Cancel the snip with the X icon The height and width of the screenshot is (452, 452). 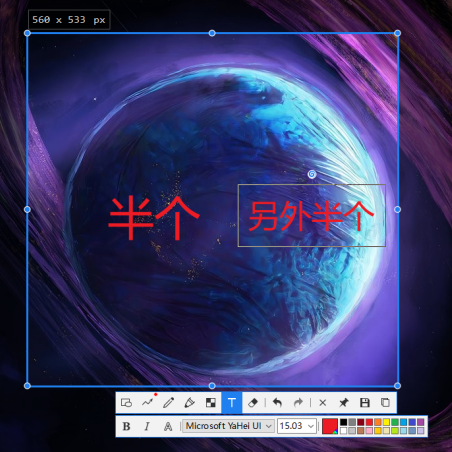click(x=323, y=403)
